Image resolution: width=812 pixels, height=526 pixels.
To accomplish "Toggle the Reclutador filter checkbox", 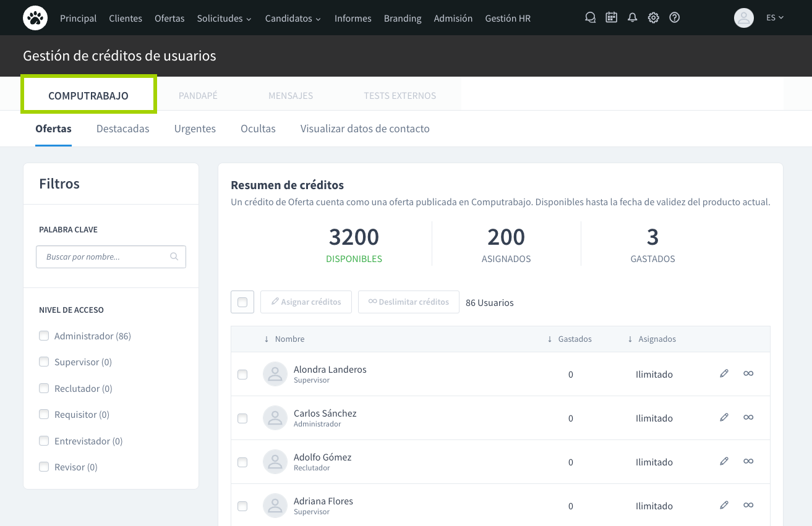I will pyautogui.click(x=44, y=388).
